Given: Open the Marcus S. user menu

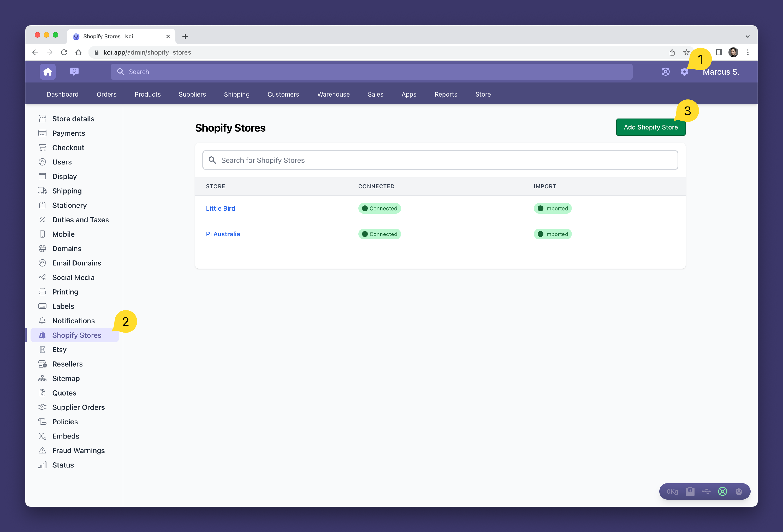Looking at the screenshot, I should pyautogui.click(x=721, y=72).
